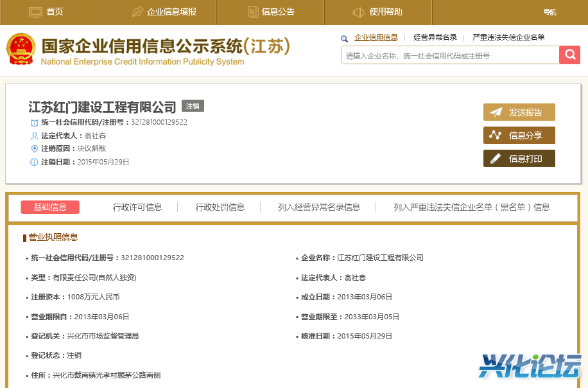Switch to 列入严重违法失信企业名单（黑名单）信息 tab
The width and height of the screenshot is (588, 388).
tap(471, 207)
